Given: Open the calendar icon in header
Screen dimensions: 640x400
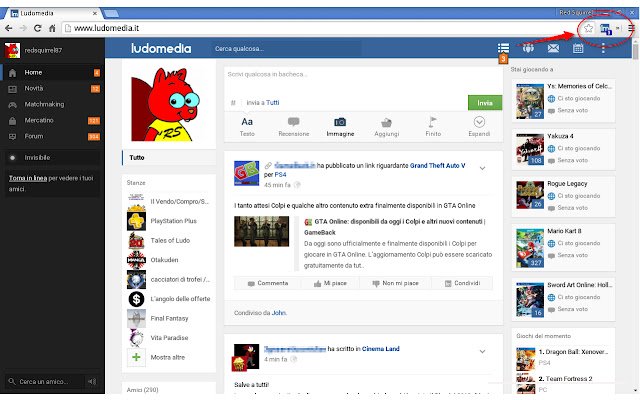Looking at the screenshot, I should (578, 48).
